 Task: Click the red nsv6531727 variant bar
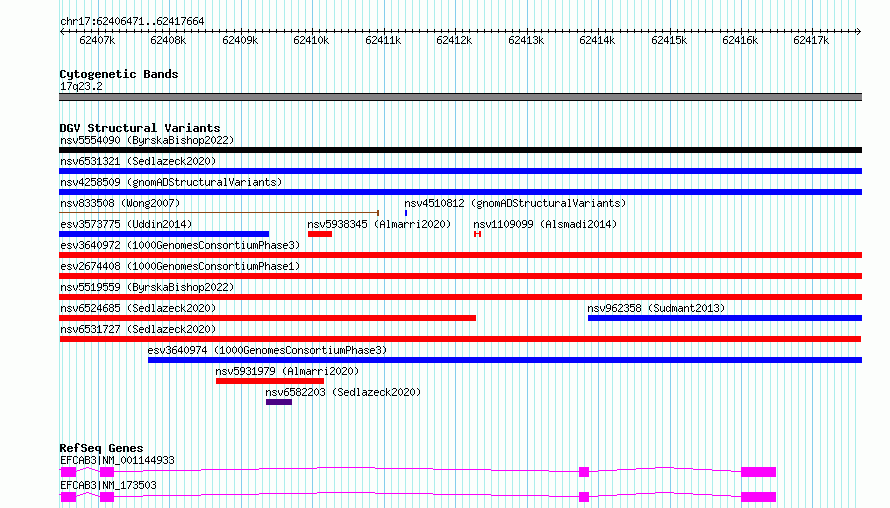coord(460,339)
